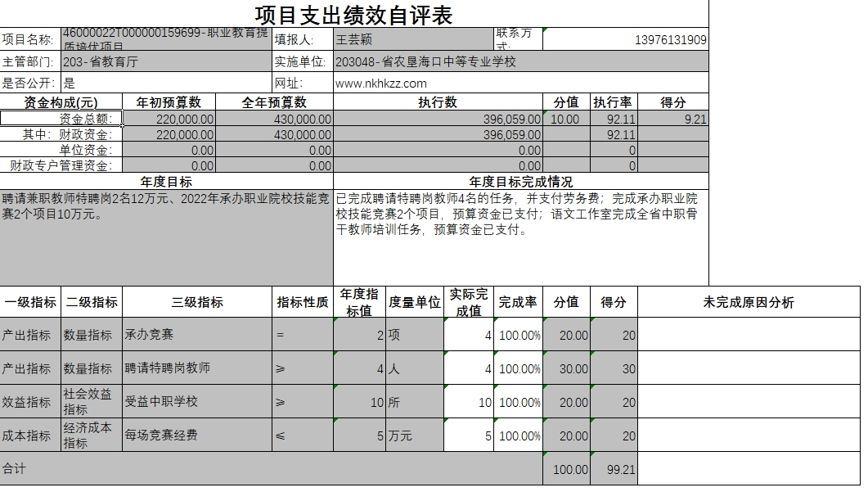The width and height of the screenshot is (868, 492).
Task: Click the unit cell 所
Action: coord(415,402)
